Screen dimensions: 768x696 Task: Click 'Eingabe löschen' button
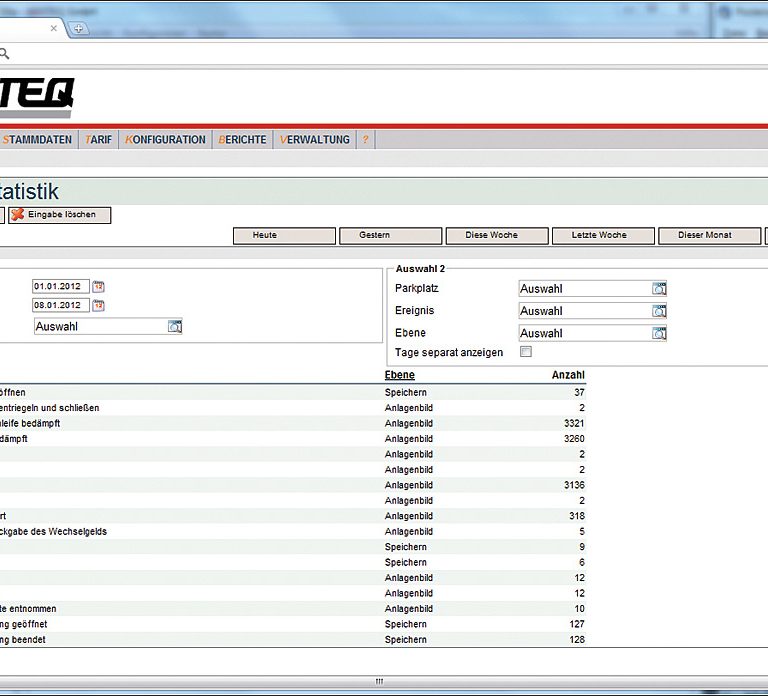coord(60,215)
